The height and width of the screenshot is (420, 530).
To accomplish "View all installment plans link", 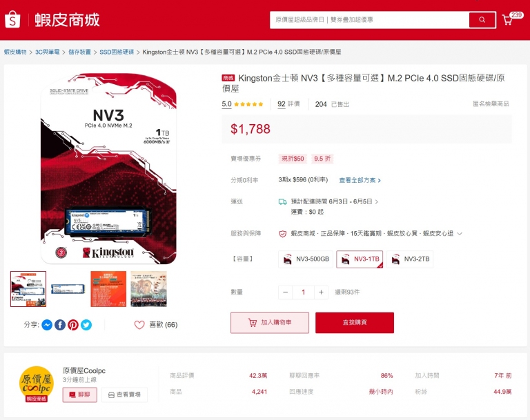I will click(360, 181).
